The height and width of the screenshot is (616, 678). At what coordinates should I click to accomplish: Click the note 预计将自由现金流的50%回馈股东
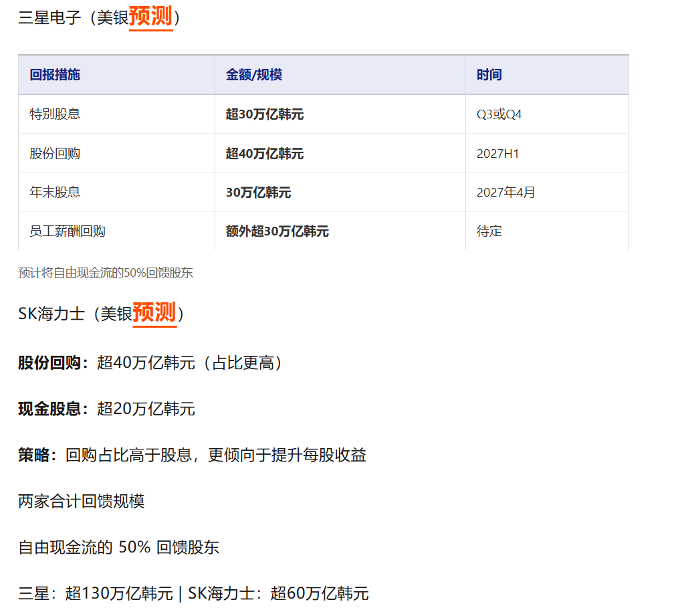tap(106, 273)
